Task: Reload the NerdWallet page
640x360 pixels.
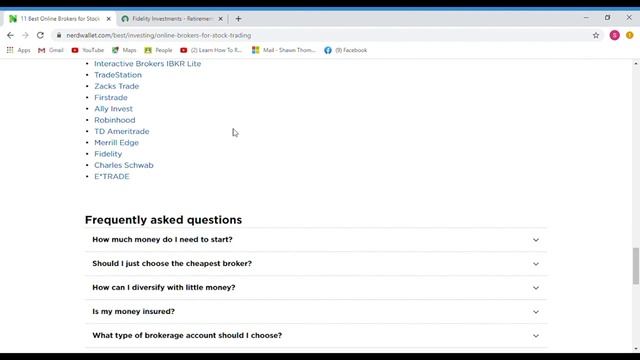Action: [40, 36]
